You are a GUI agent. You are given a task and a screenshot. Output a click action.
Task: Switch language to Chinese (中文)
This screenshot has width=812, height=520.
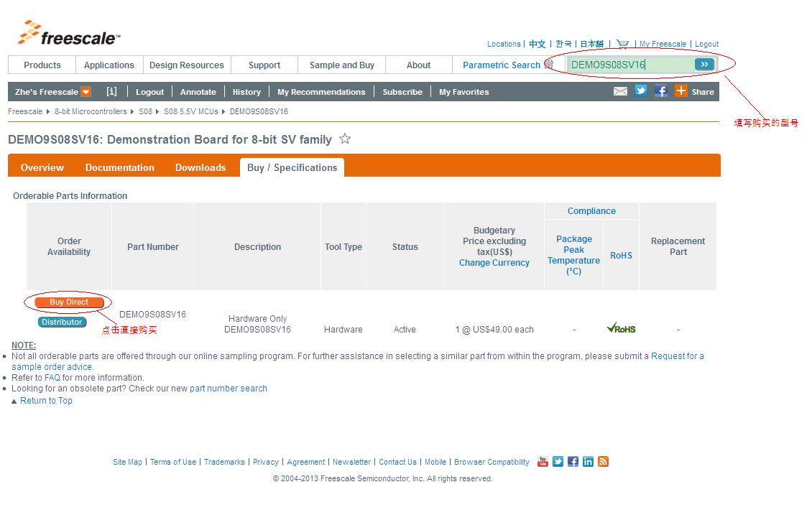537,44
